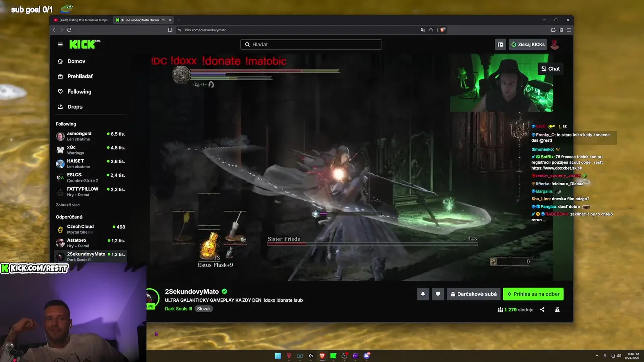Open the ESLCS channel in sidebar
The image size is (644, 362).
(x=91, y=177)
